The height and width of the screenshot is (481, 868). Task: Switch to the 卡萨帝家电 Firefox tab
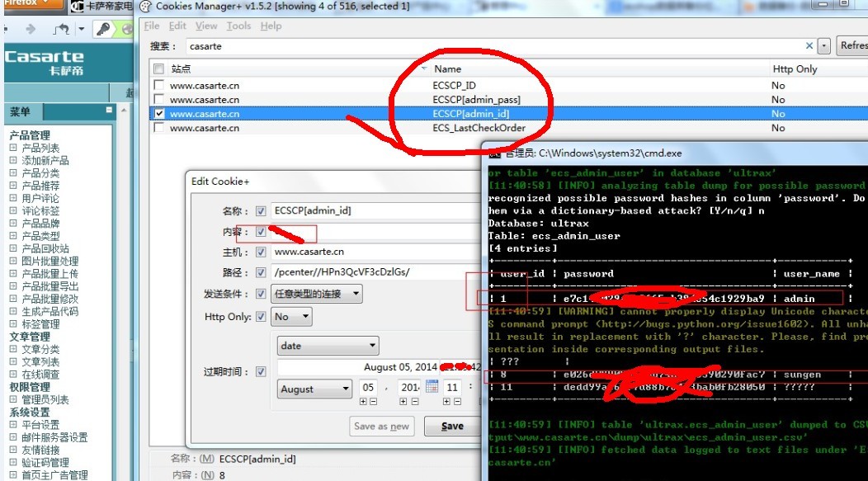click(101, 7)
